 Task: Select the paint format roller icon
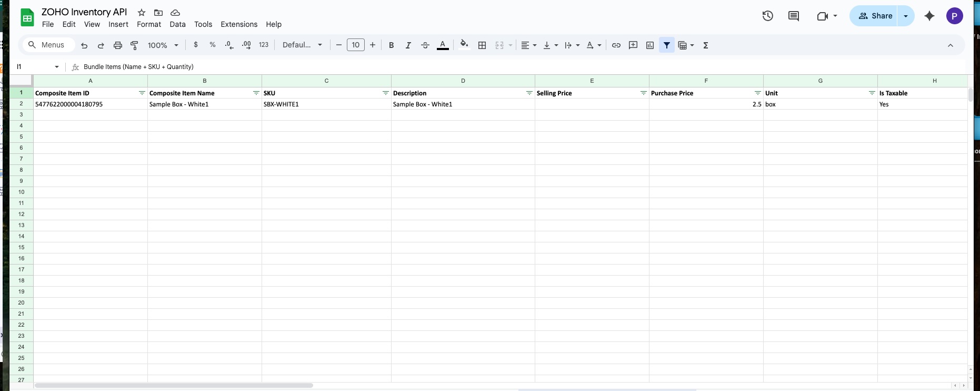pyautogui.click(x=135, y=45)
